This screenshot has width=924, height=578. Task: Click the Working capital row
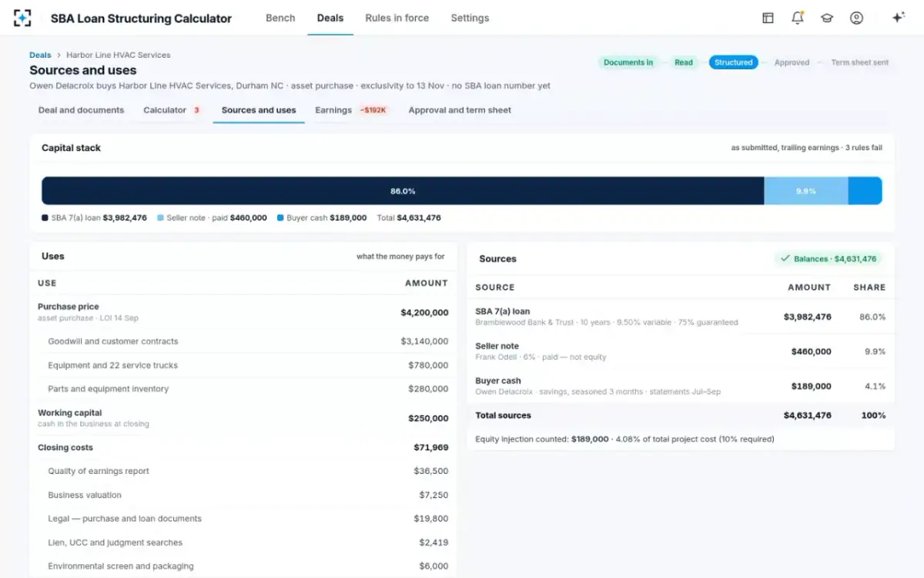click(x=243, y=418)
